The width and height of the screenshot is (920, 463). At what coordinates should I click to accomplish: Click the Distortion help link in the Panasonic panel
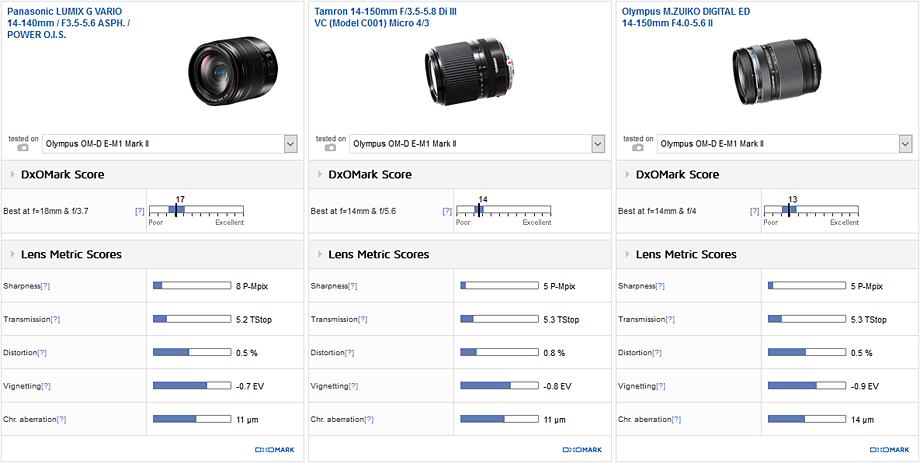pyautogui.click(x=42, y=353)
